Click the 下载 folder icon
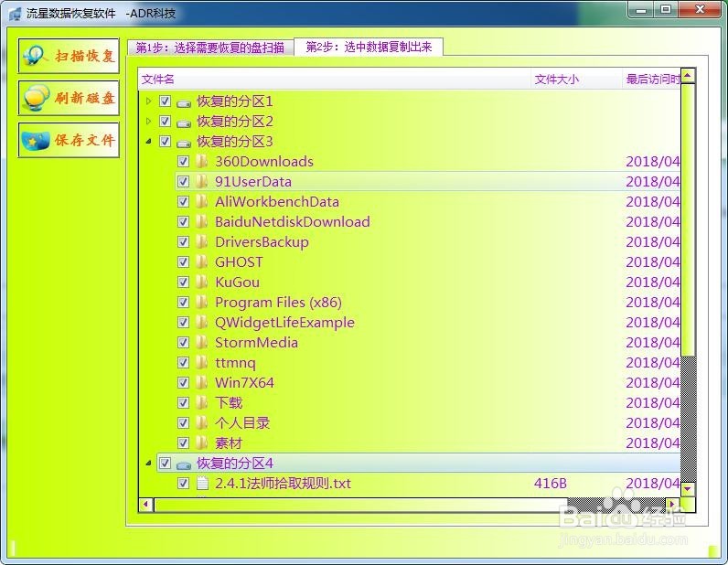 pyautogui.click(x=201, y=402)
